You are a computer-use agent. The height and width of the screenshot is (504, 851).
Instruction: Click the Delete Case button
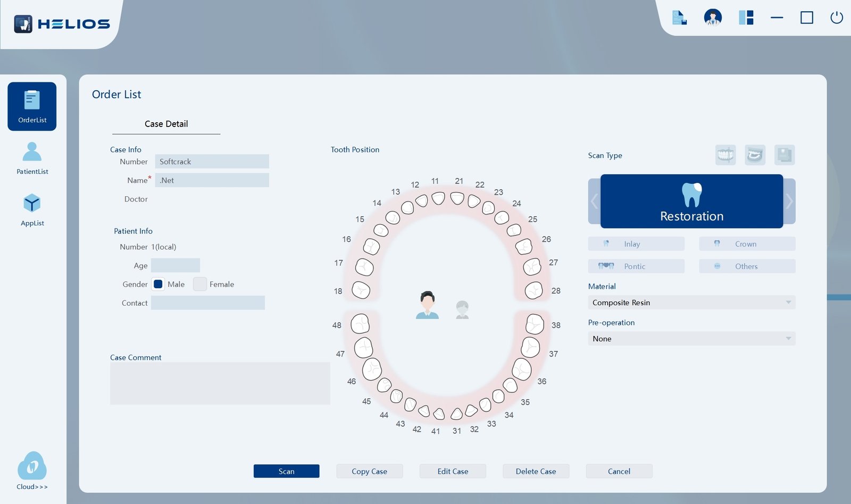click(536, 471)
